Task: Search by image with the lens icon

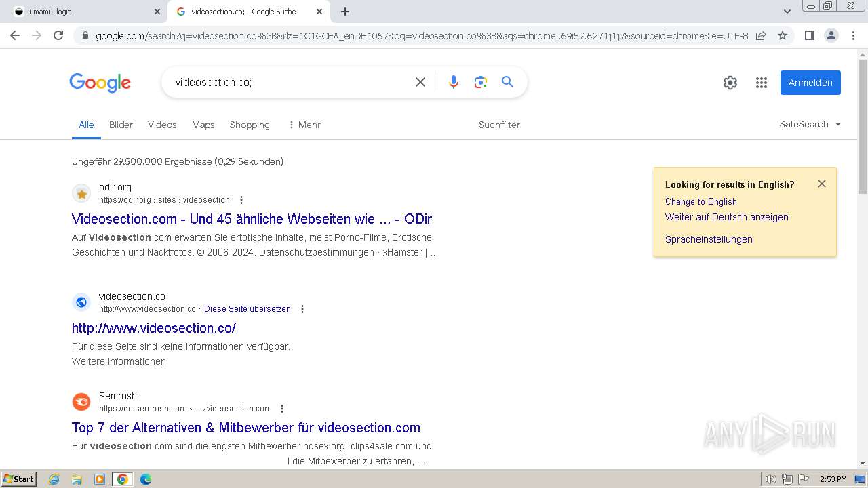Action: point(481,82)
